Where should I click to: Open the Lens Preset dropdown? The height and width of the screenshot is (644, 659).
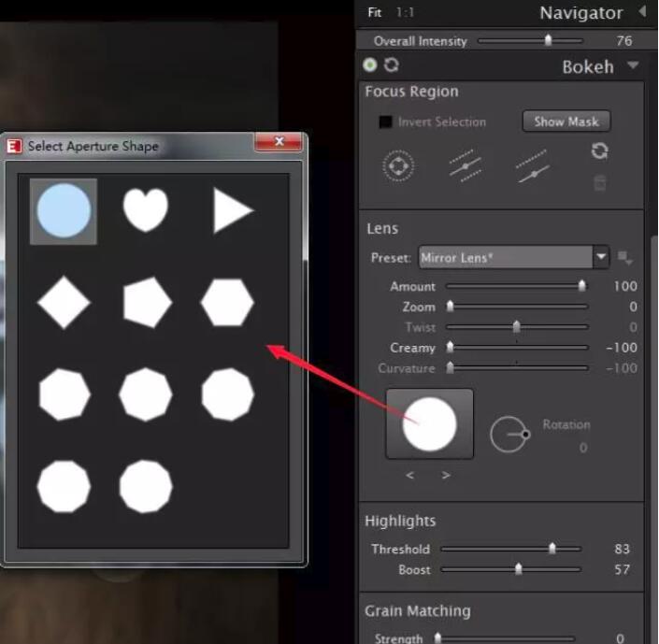(514, 257)
